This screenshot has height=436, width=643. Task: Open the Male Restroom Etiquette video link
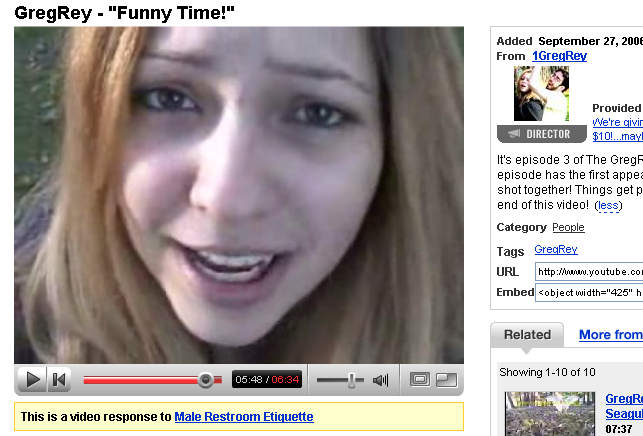[x=244, y=417]
